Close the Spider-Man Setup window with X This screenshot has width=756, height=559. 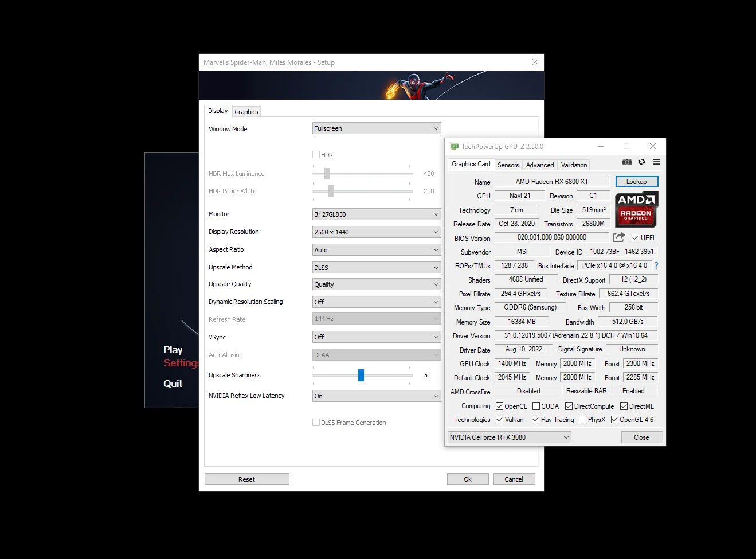[535, 62]
